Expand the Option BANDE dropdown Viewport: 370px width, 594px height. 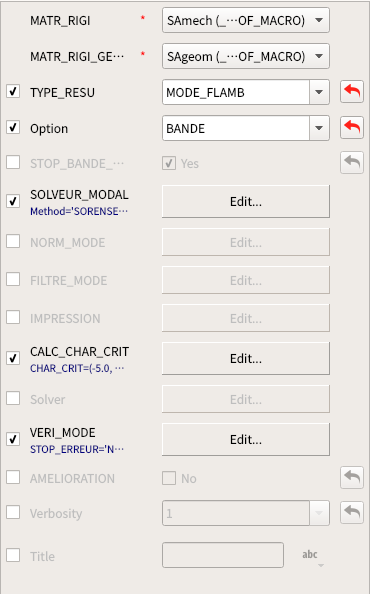click(319, 128)
